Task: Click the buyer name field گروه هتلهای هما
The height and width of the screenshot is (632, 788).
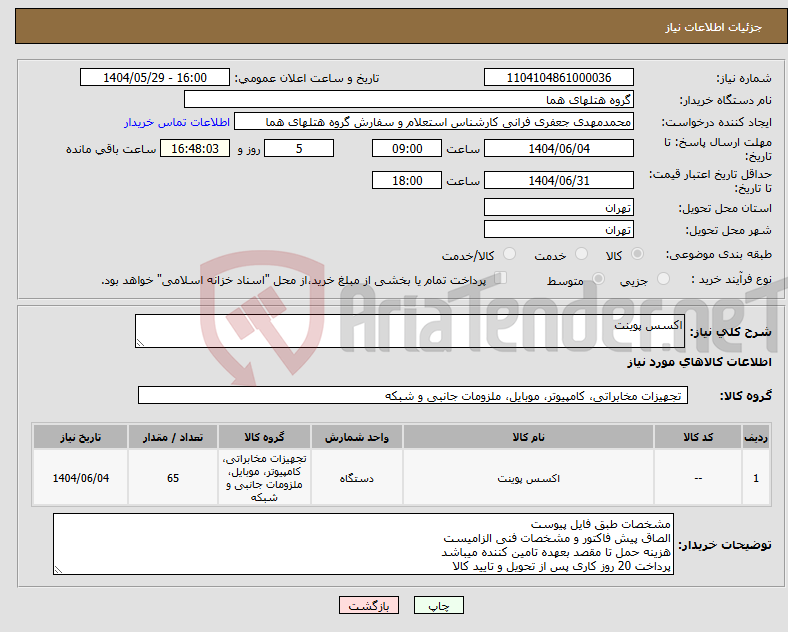Action: [x=409, y=99]
